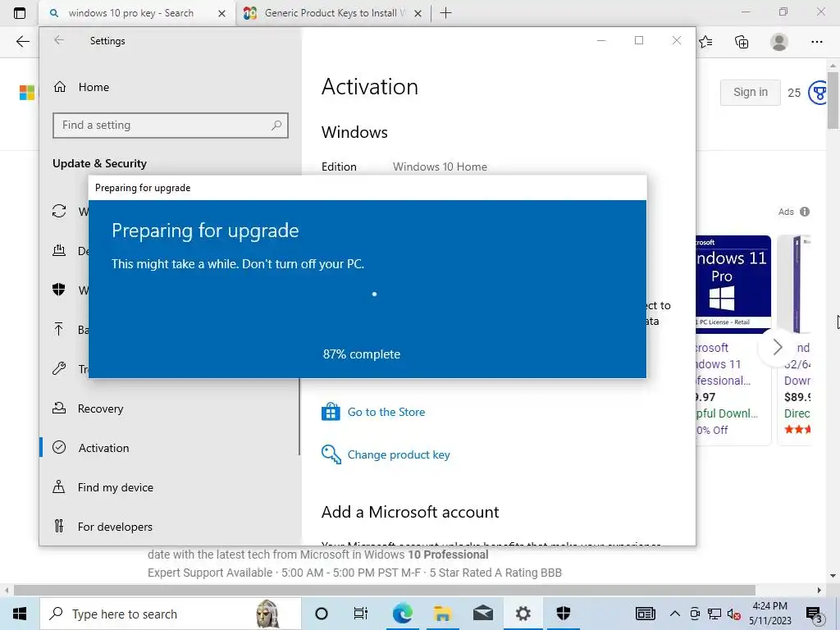
Task: Open Microsoft Edge from taskbar
Action: click(x=402, y=614)
